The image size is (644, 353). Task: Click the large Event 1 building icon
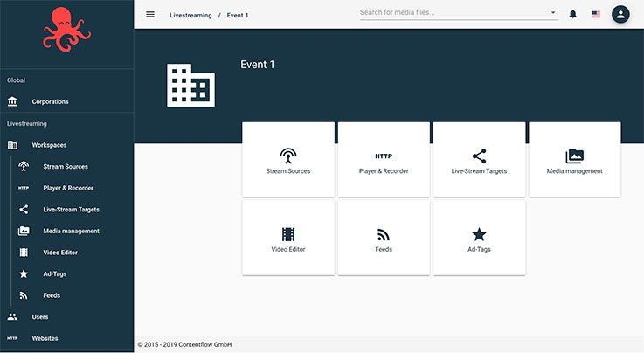190,86
